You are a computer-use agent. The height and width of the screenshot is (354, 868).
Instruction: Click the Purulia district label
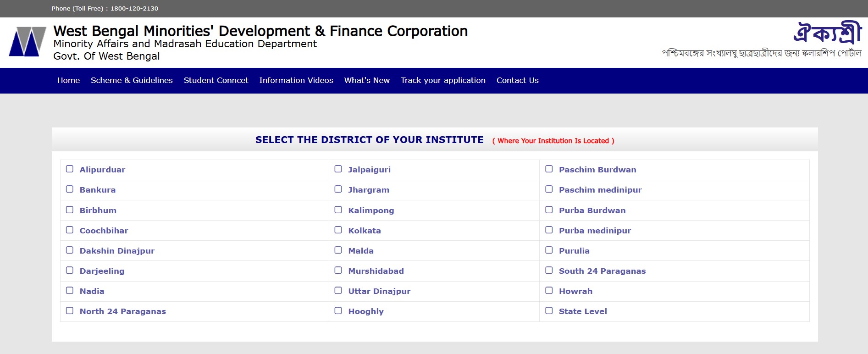[x=574, y=251]
